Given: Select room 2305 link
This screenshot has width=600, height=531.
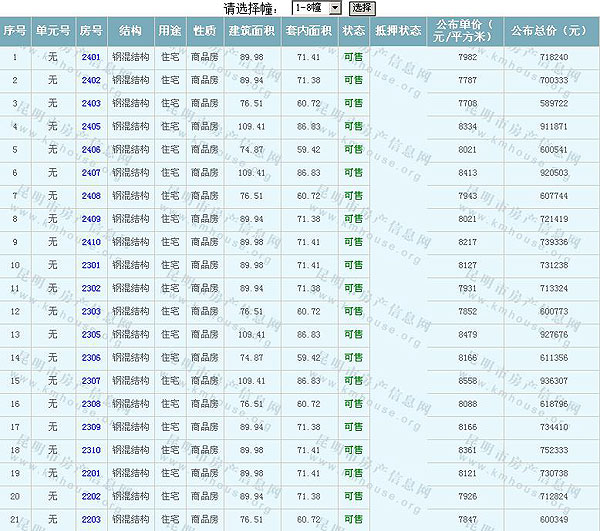Looking at the screenshot, I should (91, 335).
